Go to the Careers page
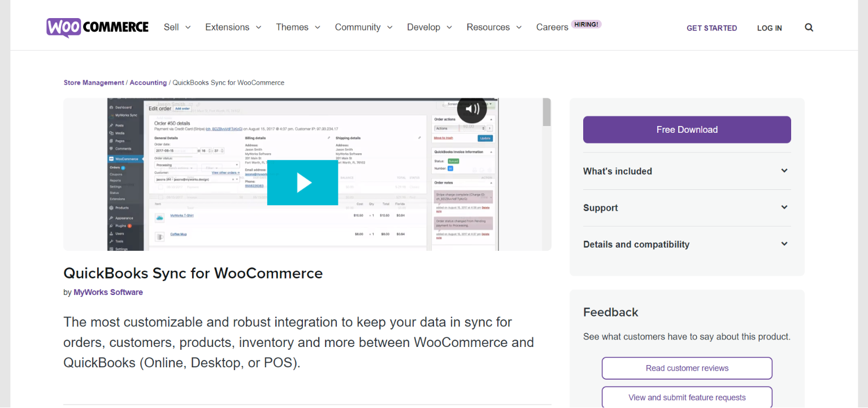868x408 pixels. pyautogui.click(x=552, y=27)
